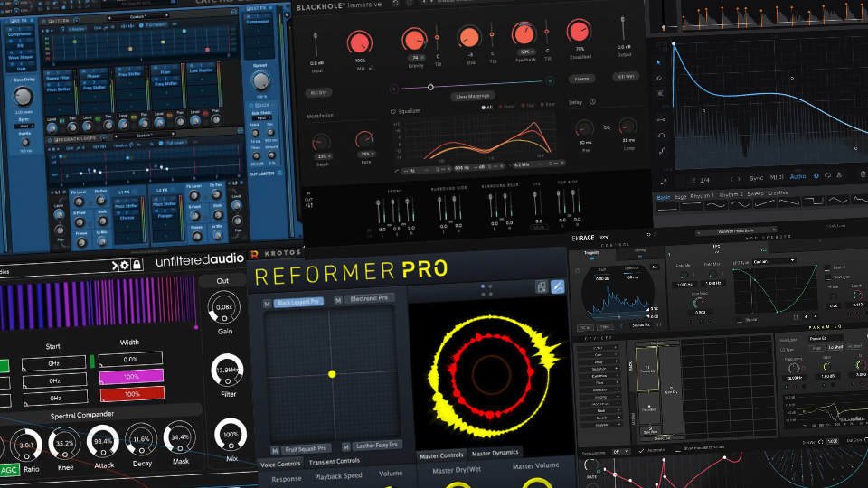Switch to the Transient Controls tab
The height and width of the screenshot is (488, 868).
pos(334,462)
